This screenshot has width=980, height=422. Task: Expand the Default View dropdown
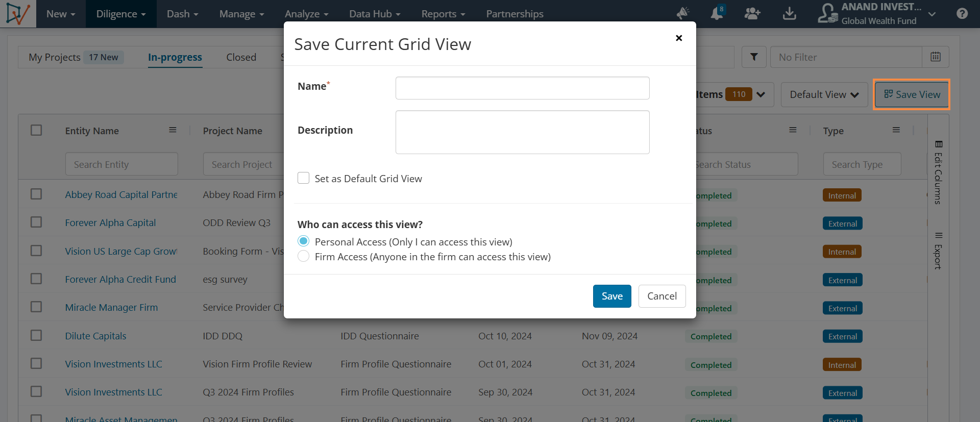click(824, 94)
